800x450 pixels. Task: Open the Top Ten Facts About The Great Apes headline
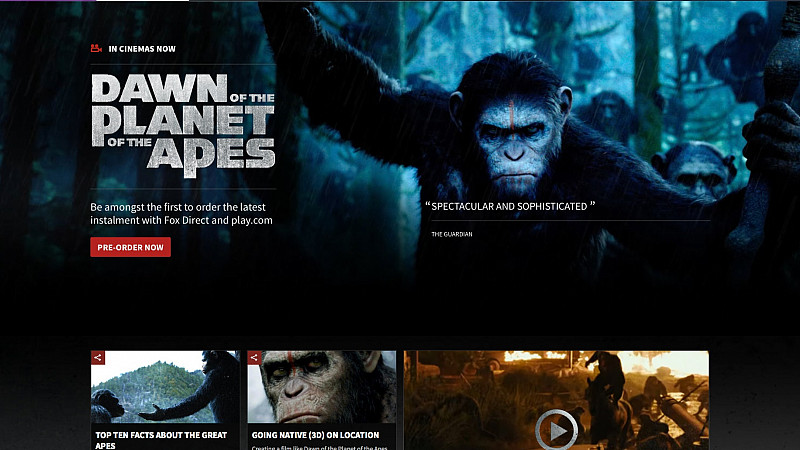point(161,440)
